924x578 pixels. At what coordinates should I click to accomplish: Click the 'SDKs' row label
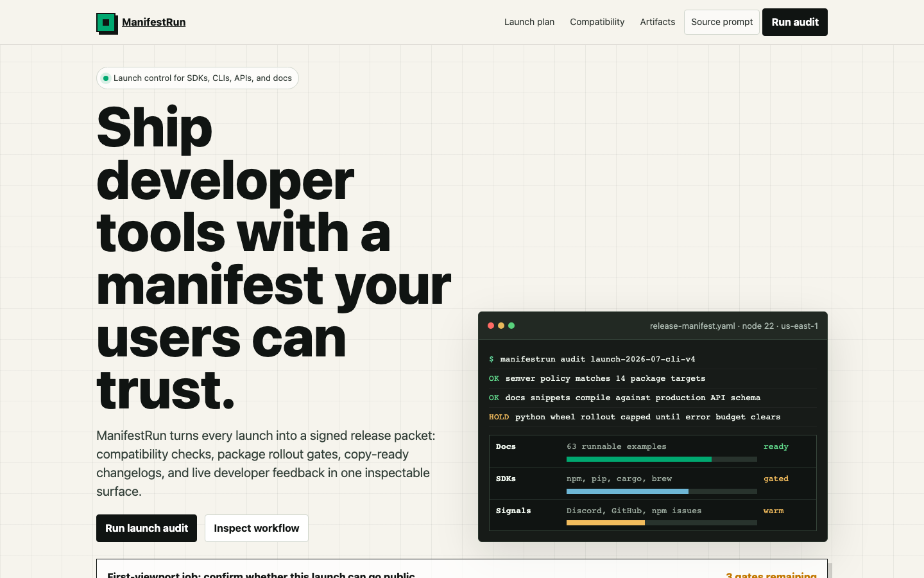click(506, 478)
